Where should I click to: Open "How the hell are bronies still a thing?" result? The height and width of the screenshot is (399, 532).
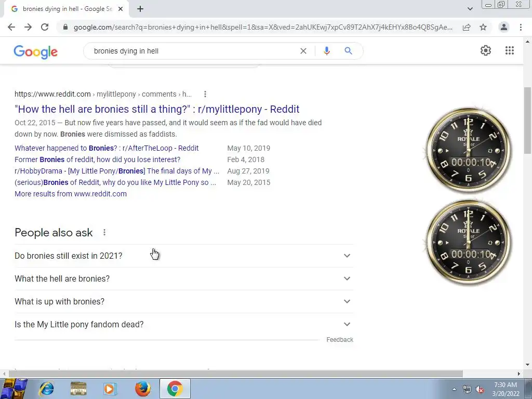(x=157, y=109)
